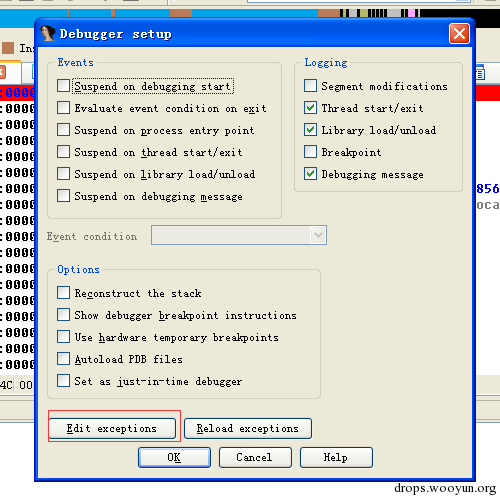
Task: Check Autoload PDB files
Action: [63, 359]
